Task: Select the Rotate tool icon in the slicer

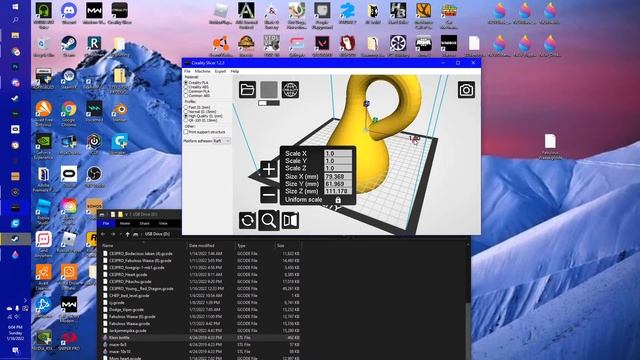Action: (x=247, y=220)
